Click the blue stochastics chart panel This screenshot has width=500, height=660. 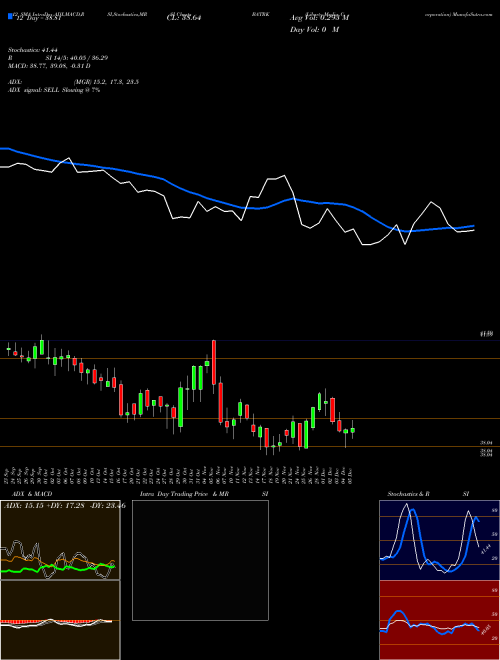point(439,540)
